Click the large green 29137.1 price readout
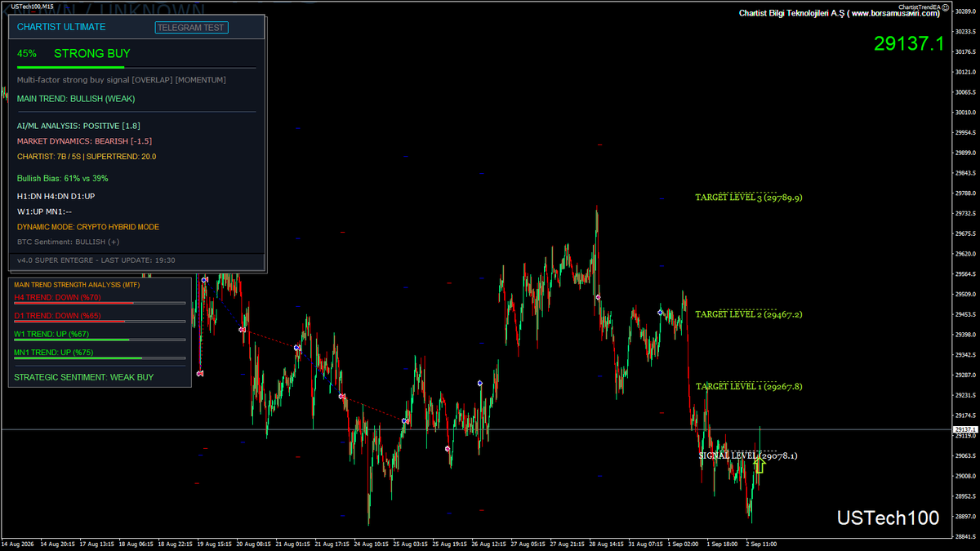Image resolution: width=980 pixels, height=551 pixels. [908, 43]
